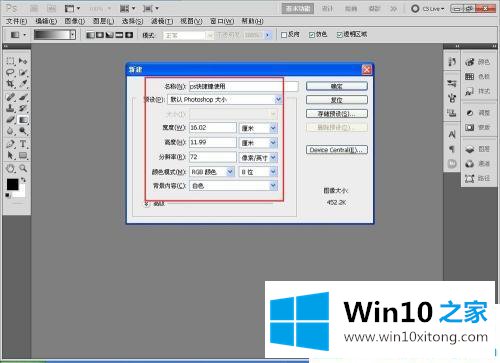Screen dimensions: 500x363
Task: Open the resolution unit dropdown
Action: (273, 157)
